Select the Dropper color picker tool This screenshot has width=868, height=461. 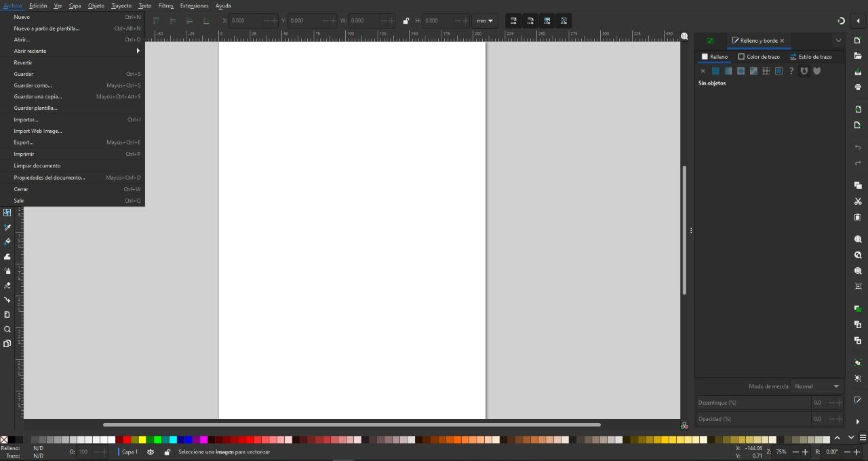[7, 227]
